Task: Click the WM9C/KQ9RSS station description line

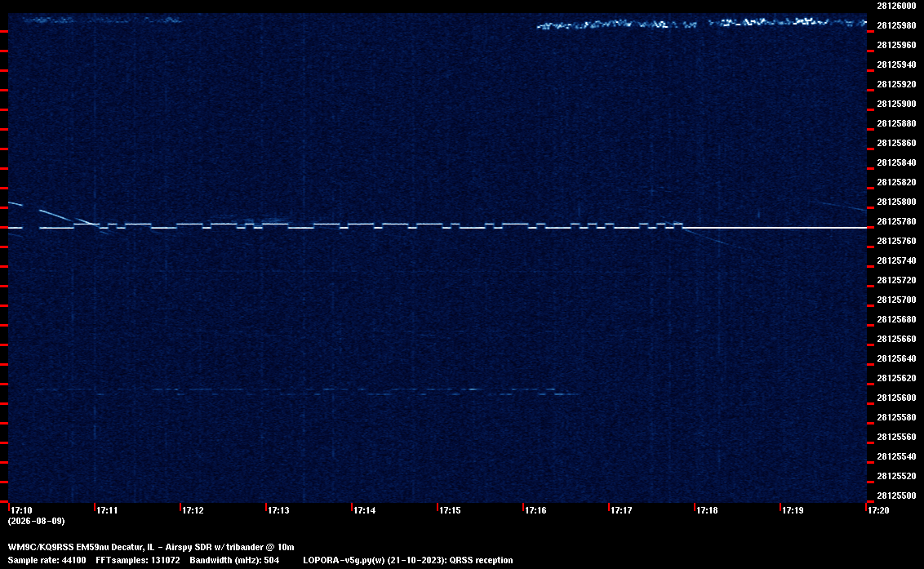Action: (x=151, y=547)
